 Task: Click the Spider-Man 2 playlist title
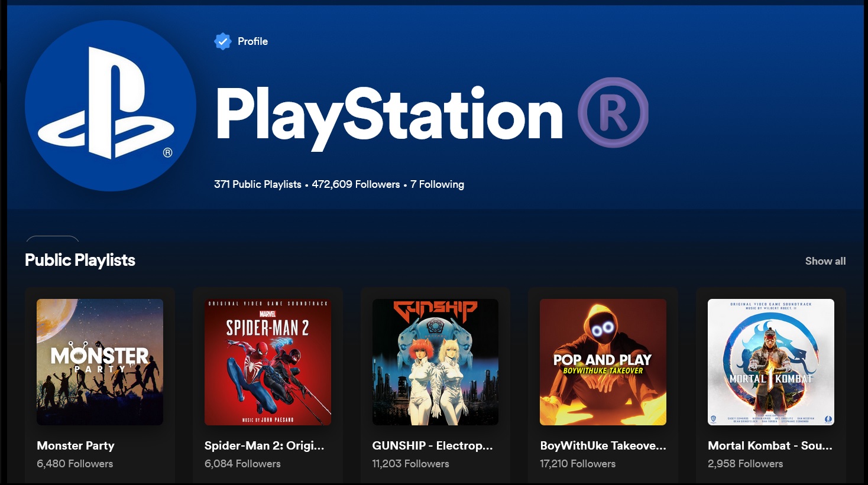pos(264,446)
